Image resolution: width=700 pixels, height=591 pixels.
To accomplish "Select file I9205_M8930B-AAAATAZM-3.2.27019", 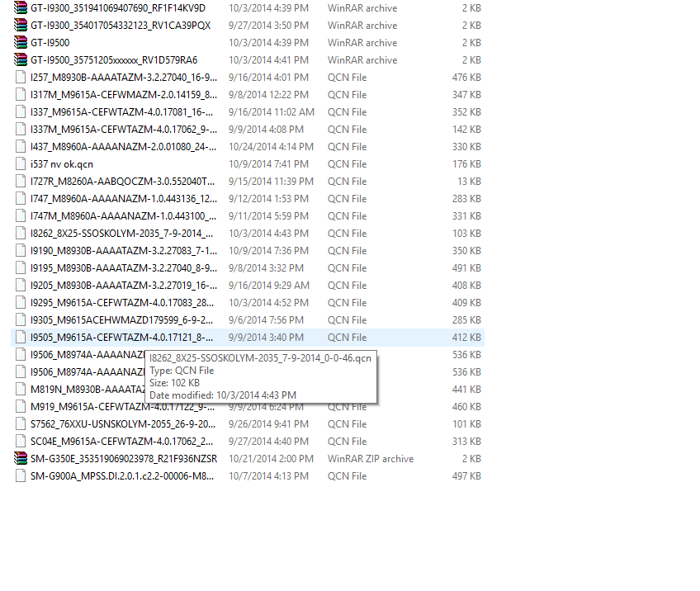I will coord(124,286).
